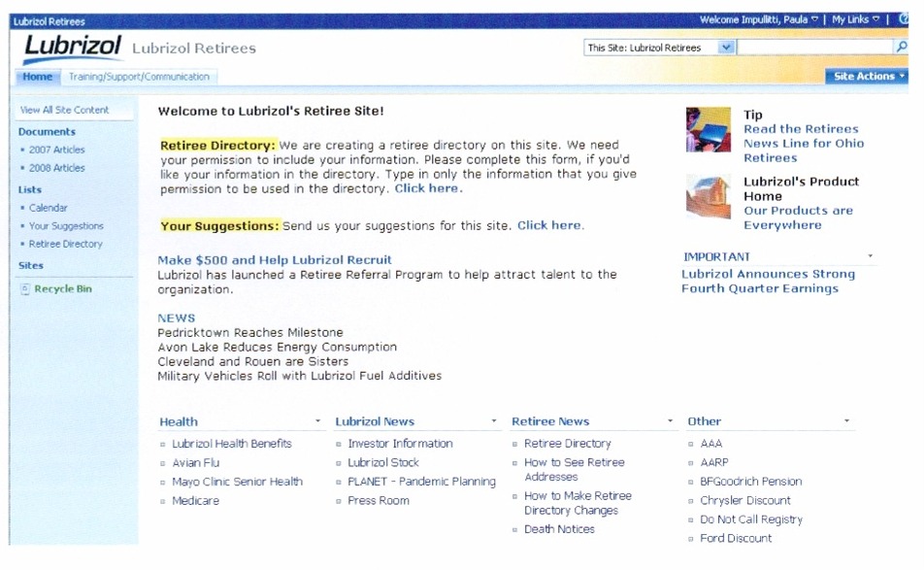This screenshot has width=924, height=570.
Task: Click the Tip laptop image
Action: [x=708, y=130]
